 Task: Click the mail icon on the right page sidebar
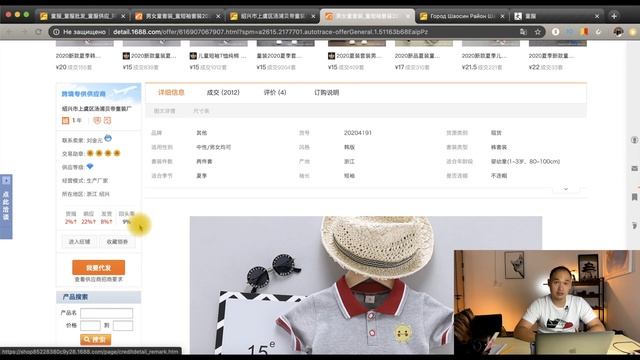634,168
